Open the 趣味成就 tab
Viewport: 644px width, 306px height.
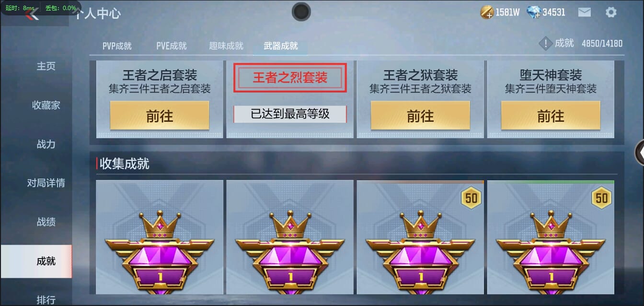226,46
